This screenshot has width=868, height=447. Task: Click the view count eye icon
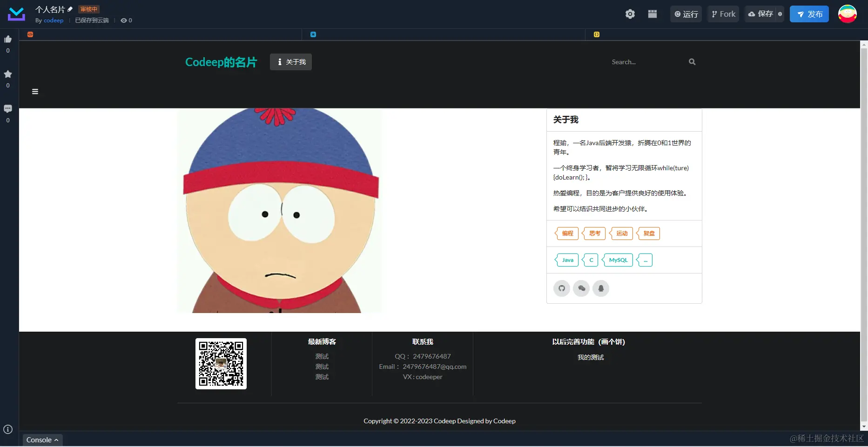124,20
